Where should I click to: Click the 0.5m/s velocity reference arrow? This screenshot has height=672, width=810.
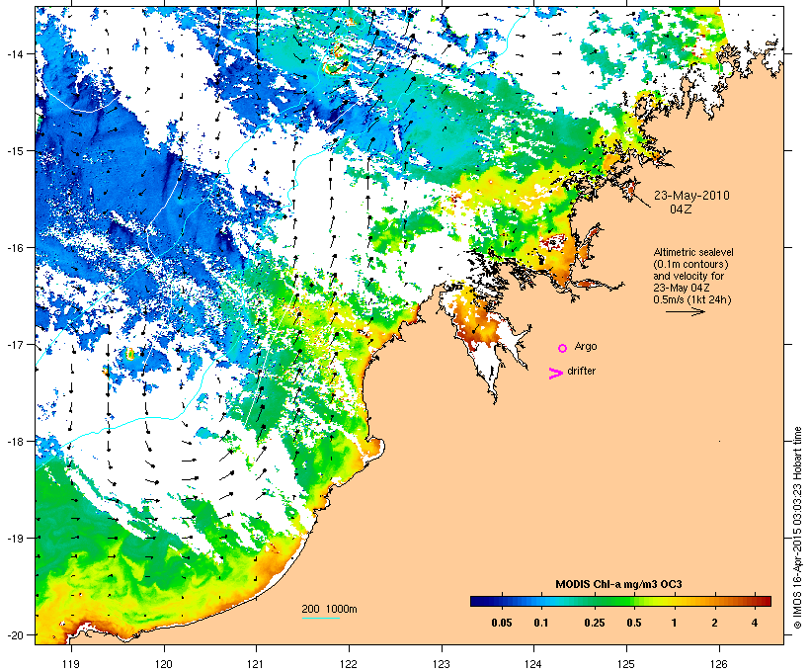tap(686, 311)
